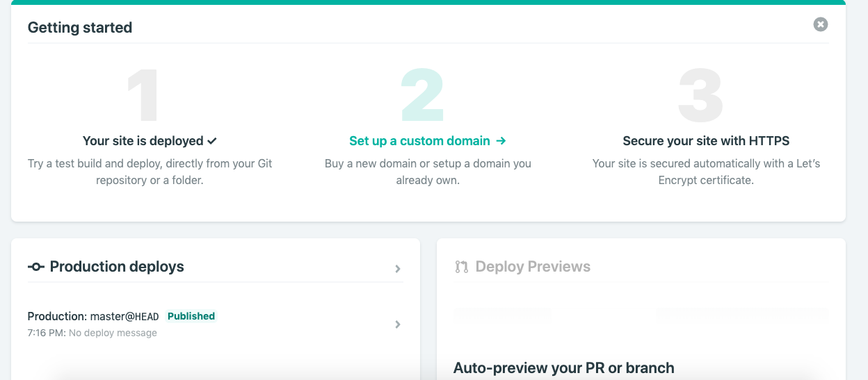Click the checkmark next to Your site is deployed

tap(212, 141)
